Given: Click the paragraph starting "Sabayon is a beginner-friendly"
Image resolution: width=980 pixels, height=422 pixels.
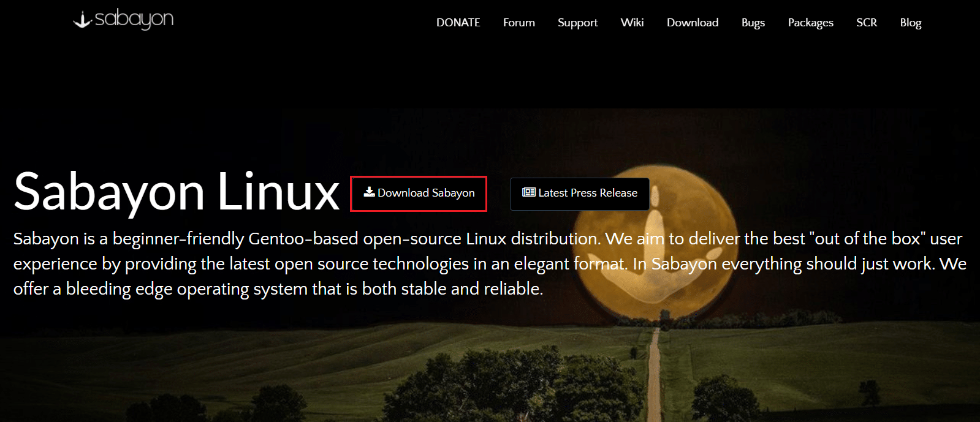Looking at the screenshot, I should click(x=490, y=263).
